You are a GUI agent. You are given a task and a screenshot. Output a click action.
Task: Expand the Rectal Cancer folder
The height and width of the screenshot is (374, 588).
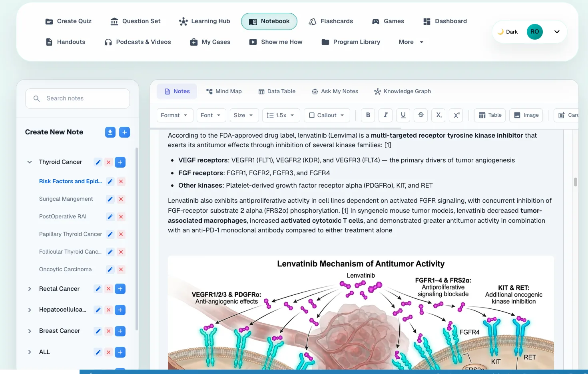pos(30,289)
